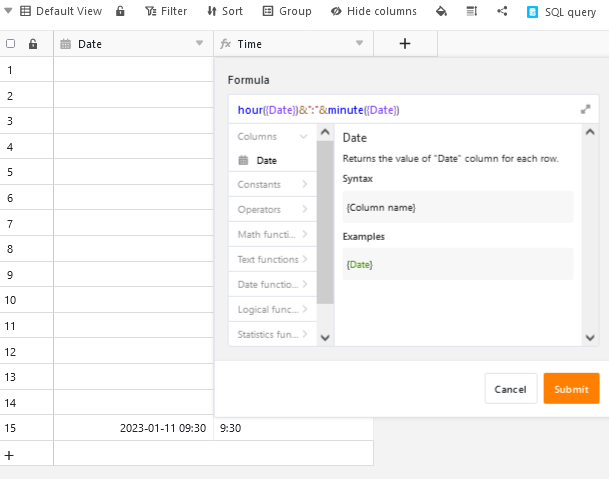Click Hide columns in toolbar
Image resolution: width=609 pixels, height=479 pixels.
tap(373, 11)
